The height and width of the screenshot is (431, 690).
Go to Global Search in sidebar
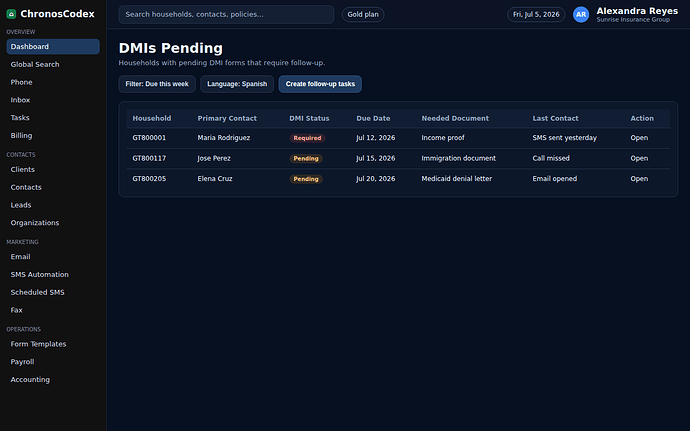(x=53, y=64)
